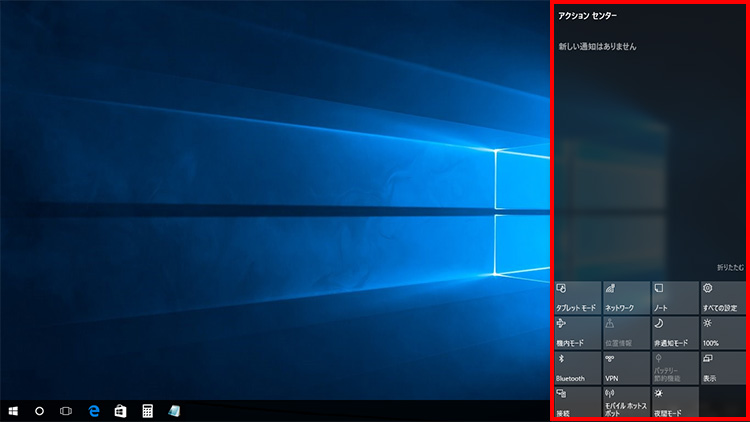
Task: Enable 夜間モード (Night light)
Action: [x=674, y=403]
